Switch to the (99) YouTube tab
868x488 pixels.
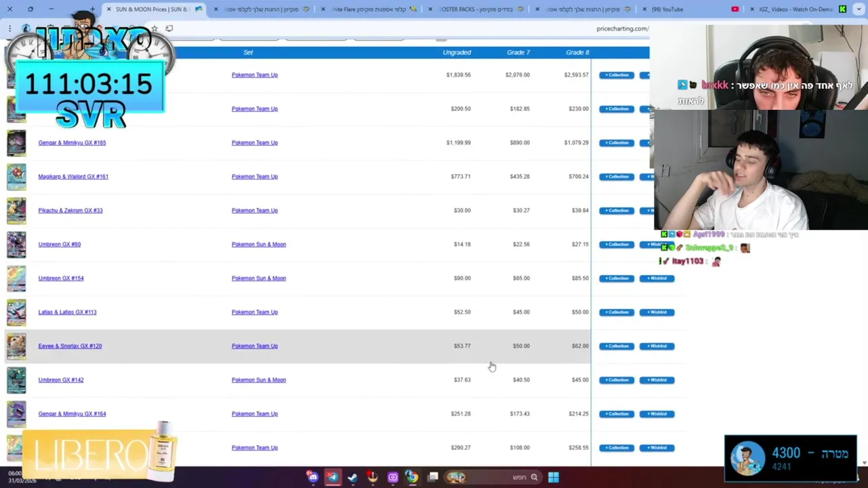(x=692, y=9)
